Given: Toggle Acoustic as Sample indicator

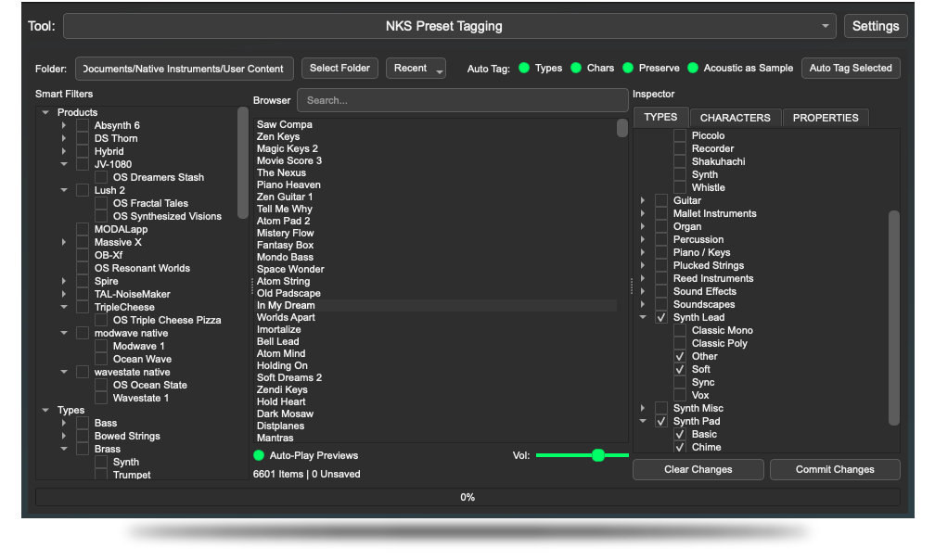Looking at the screenshot, I should (x=693, y=68).
